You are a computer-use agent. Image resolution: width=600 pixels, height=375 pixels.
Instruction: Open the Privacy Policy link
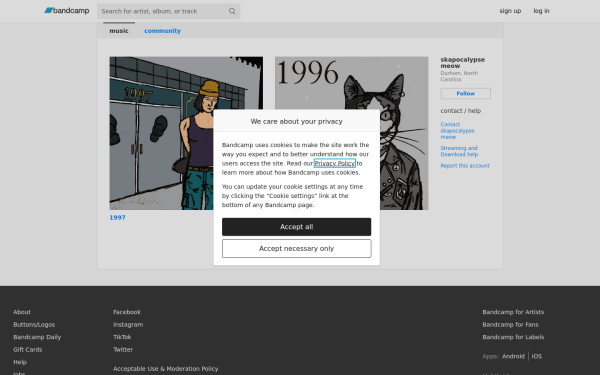coord(334,163)
